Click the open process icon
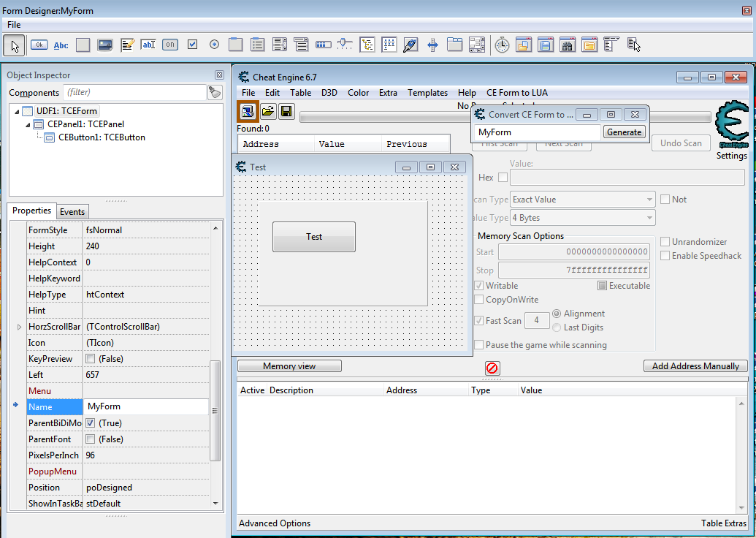Image resolution: width=756 pixels, height=538 pixels. point(248,111)
